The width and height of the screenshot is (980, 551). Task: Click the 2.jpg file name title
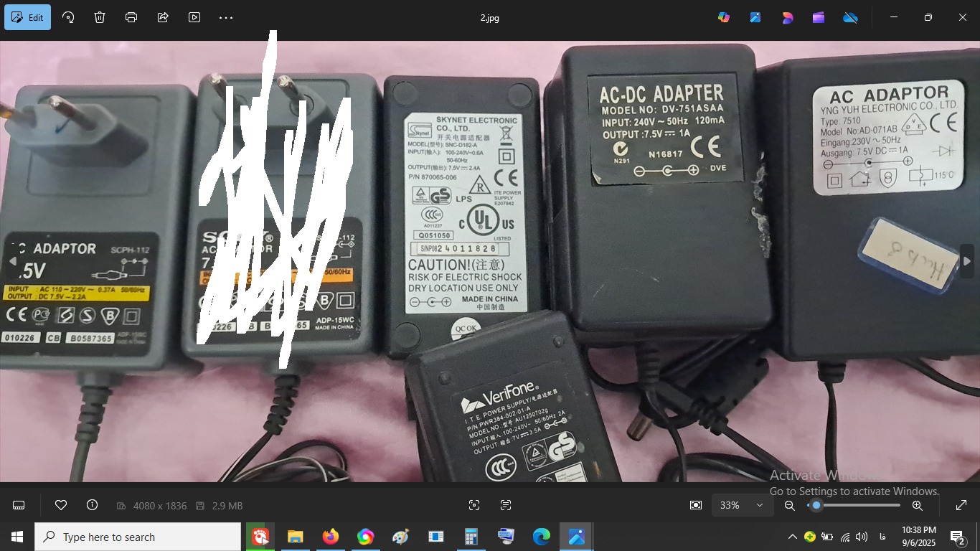pyautogui.click(x=490, y=18)
